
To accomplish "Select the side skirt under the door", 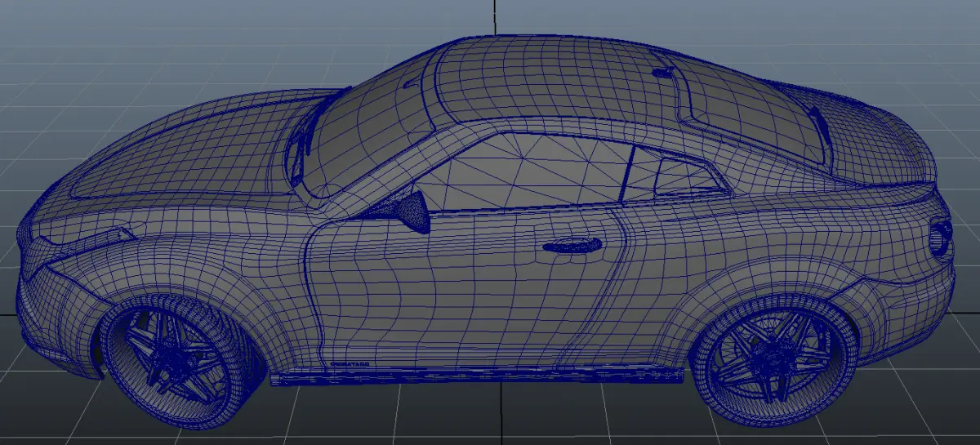I will [478, 376].
